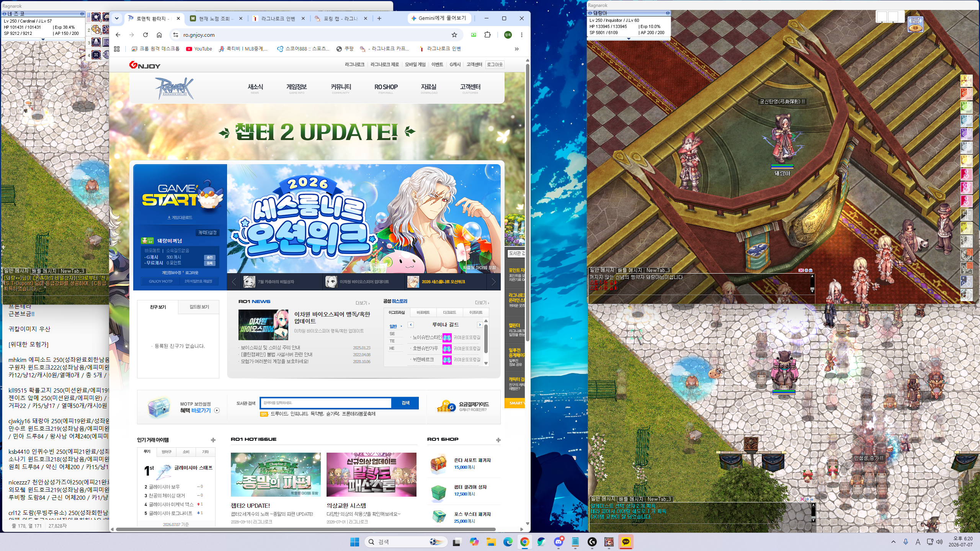980x551 pixels.
Task: Switch to the 포링 캡 tab
Action: (340, 18)
